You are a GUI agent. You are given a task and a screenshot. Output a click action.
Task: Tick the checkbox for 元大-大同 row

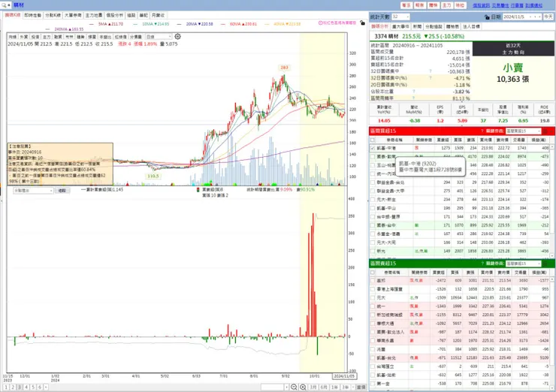pyautogui.click(x=373, y=243)
